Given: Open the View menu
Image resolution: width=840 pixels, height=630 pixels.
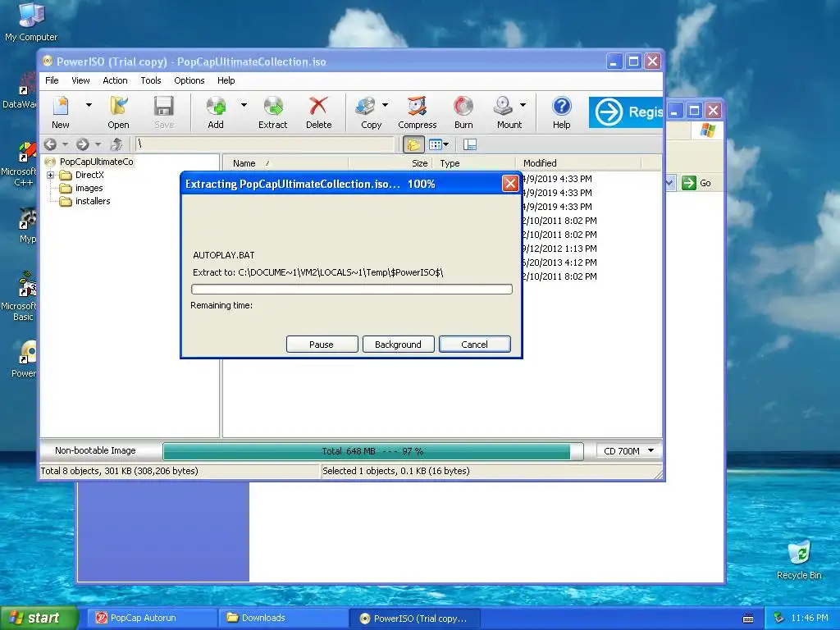Looking at the screenshot, I should (81, 80).
